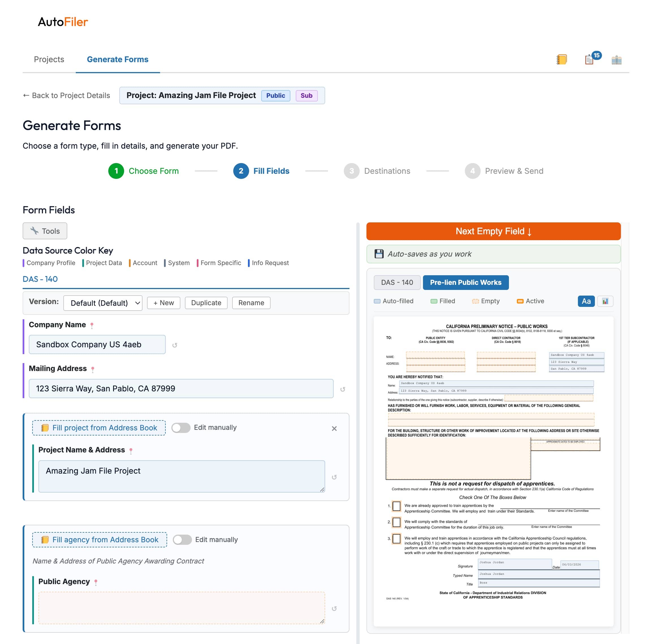Create a new version with + New

(164, 303)
